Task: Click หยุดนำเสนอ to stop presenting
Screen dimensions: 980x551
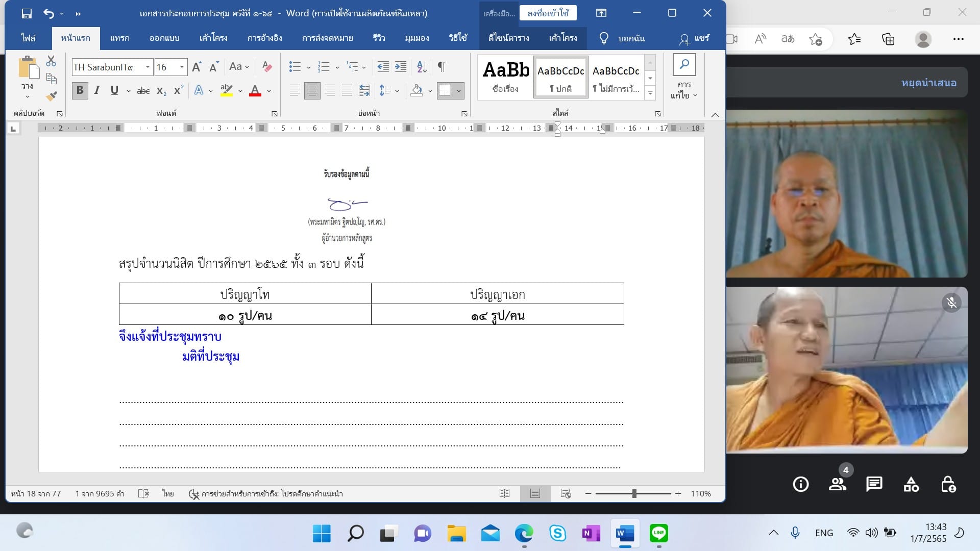Action: click(x=928, y=83)
